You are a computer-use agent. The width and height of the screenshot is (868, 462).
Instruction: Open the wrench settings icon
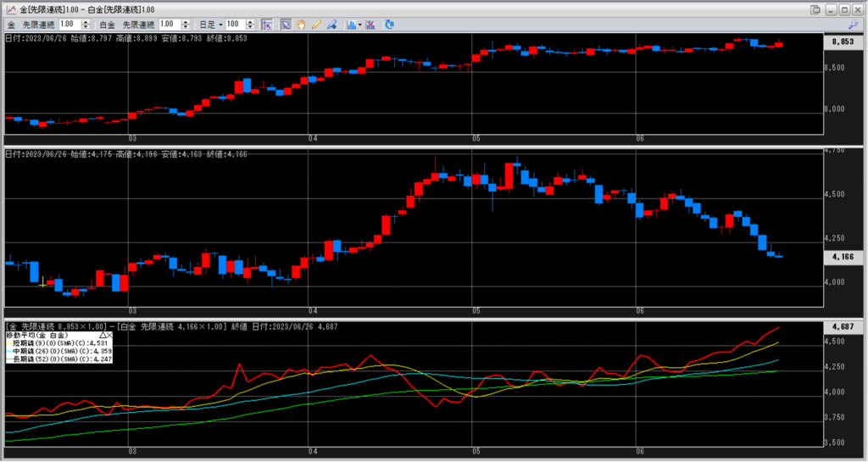[853, 25]
